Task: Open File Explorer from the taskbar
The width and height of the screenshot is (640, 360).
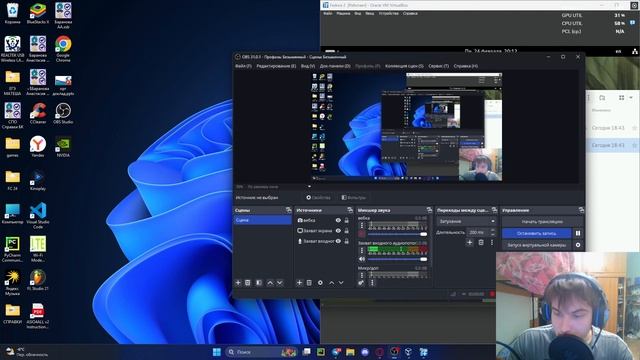Action: 350,352
